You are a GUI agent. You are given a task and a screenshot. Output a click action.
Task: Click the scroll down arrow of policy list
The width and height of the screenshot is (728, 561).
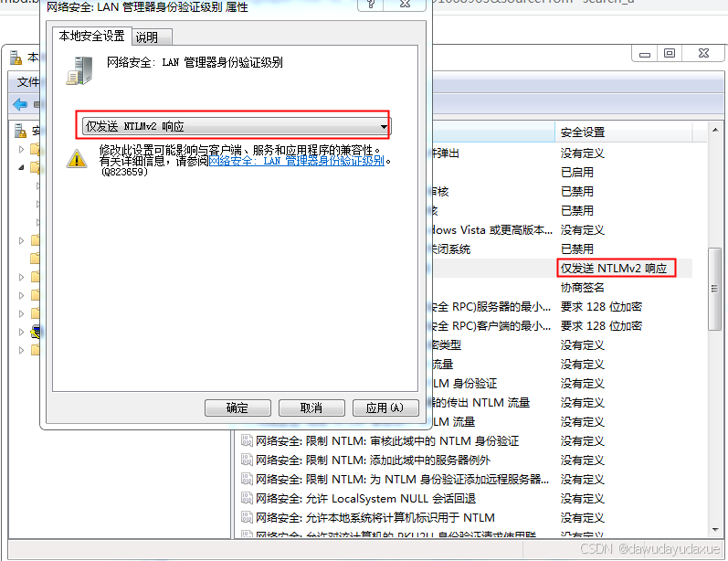click(715, 530)
